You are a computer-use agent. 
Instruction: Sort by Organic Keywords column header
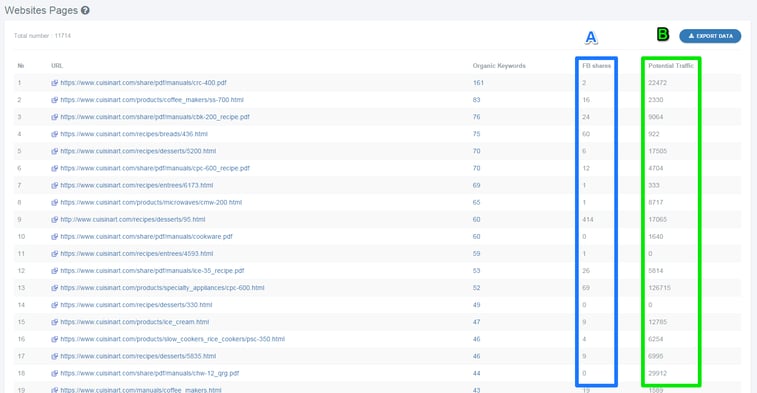click(499, 66)
